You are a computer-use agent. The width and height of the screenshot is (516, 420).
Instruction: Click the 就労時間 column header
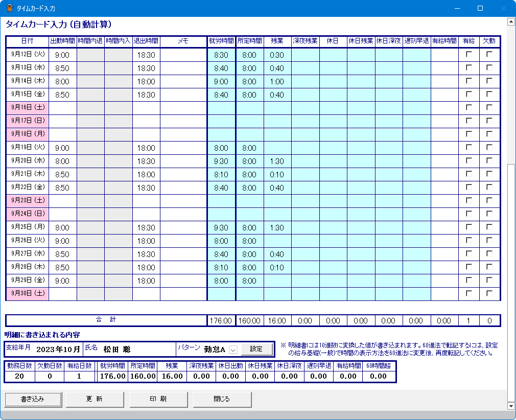[x=221, y=41]
